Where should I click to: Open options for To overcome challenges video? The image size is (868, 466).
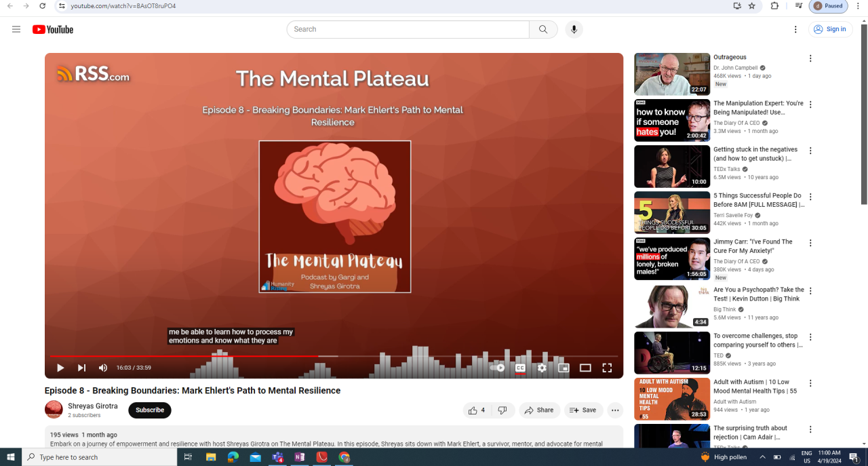click(x=810, y=337)
